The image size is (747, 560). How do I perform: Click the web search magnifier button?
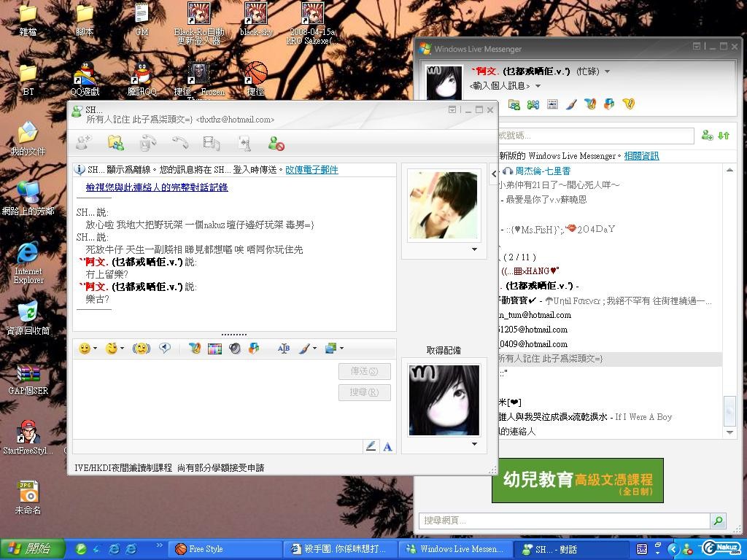(x=718, y=521)
